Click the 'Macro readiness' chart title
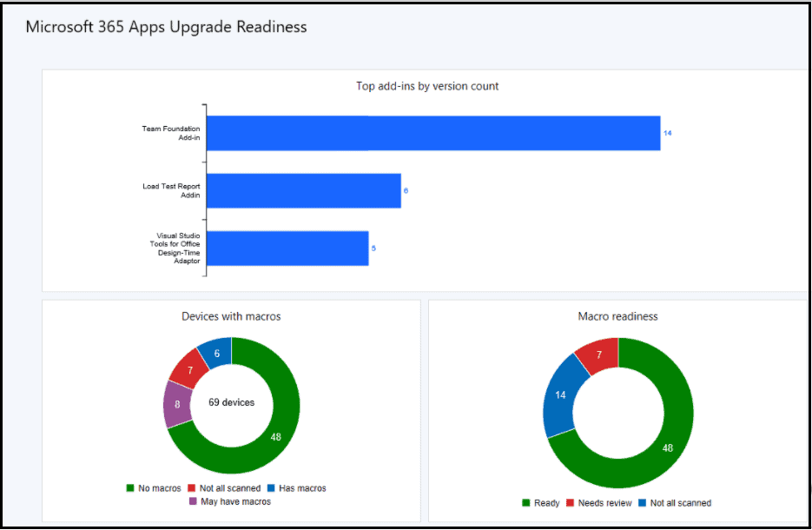Screen dimensions: 812x530 tap(617, 316)
